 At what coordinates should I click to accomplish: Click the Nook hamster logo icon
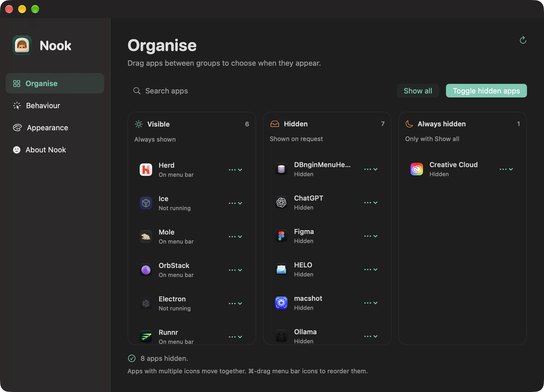pos(22,45)
